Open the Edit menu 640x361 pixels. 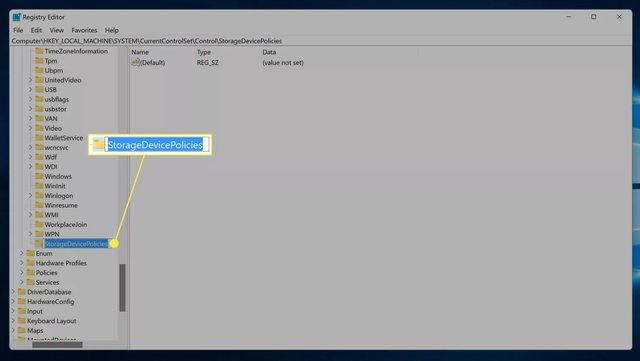tap(36, 30)
